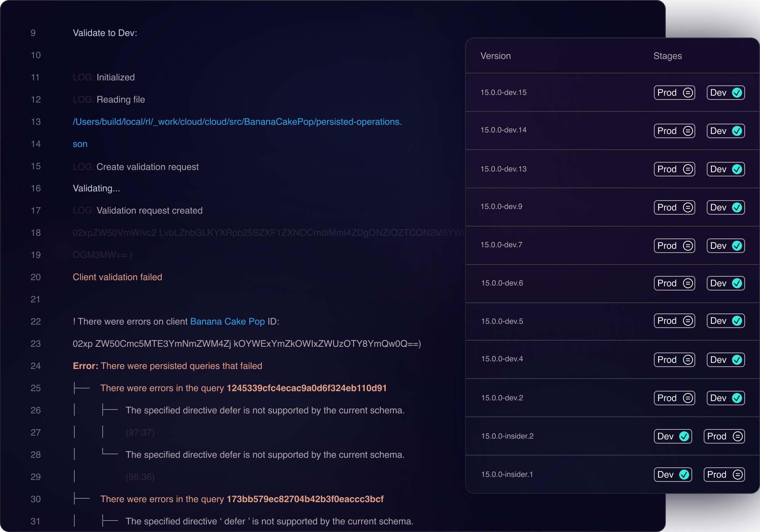760x532 pixels.
Task: Click the Stages column header
Action: coord(667,56)
